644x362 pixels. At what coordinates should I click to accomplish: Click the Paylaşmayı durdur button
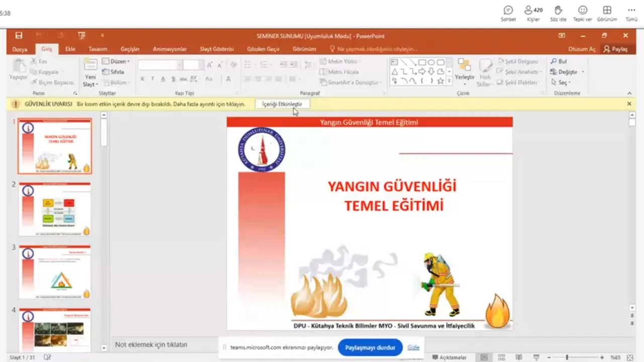coord(370,347)
